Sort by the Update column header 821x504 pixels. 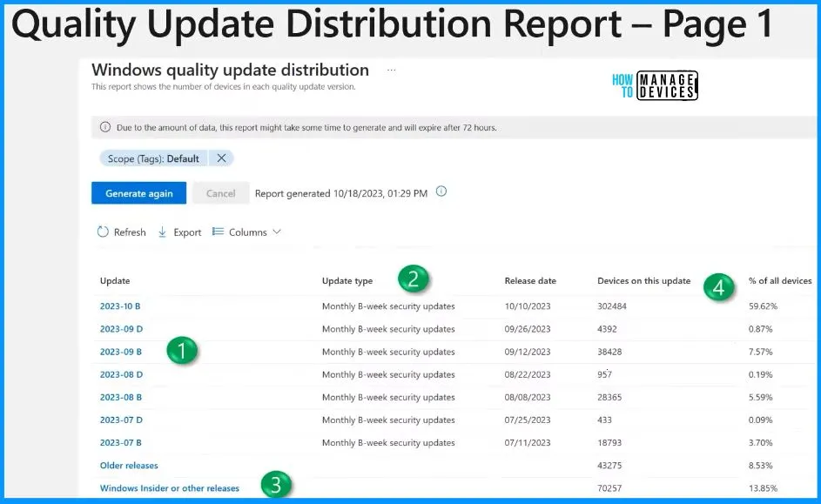click(x=115, y=280)
